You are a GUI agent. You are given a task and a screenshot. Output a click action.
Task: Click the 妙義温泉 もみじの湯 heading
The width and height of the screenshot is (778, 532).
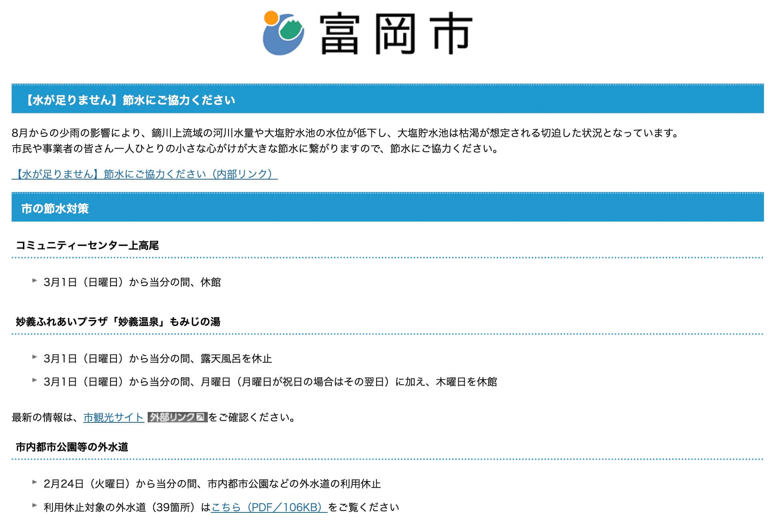pyautogui.click(x=118, y=322)
